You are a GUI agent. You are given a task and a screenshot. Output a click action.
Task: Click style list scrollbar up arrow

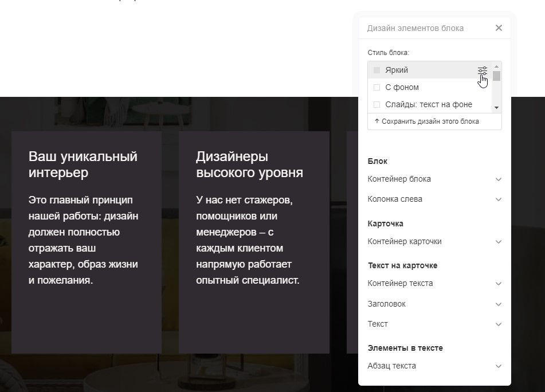click(x=496, y=65)
